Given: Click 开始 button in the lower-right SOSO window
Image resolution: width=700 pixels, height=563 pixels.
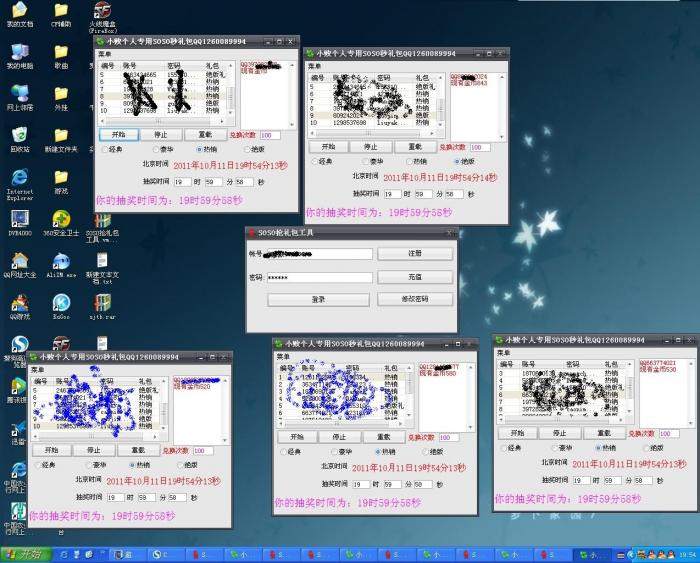Looking at the screenshot, I should pyautogui.click(x=517, y=433).
